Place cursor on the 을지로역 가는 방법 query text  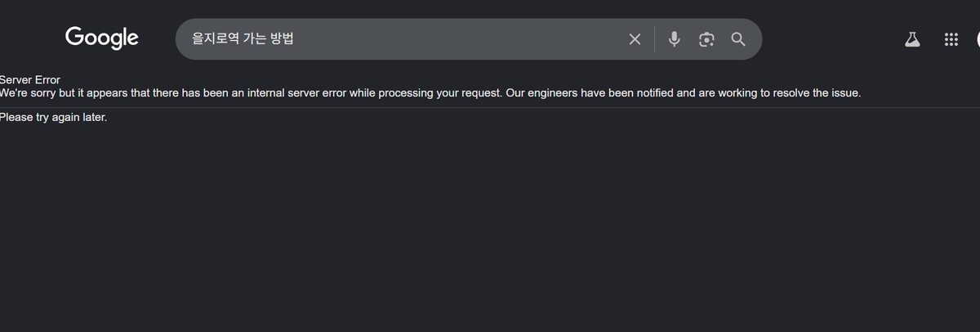(x=243, y=39)
